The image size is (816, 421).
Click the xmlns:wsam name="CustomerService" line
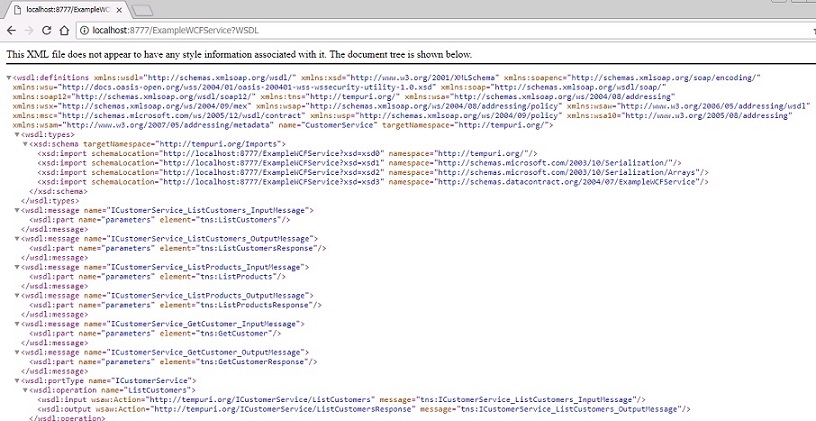click(x=283, y=125)
